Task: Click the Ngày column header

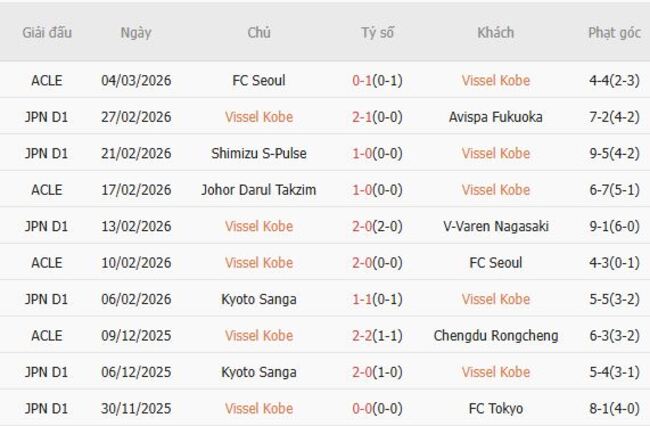Action: click(x=136, y=32)
